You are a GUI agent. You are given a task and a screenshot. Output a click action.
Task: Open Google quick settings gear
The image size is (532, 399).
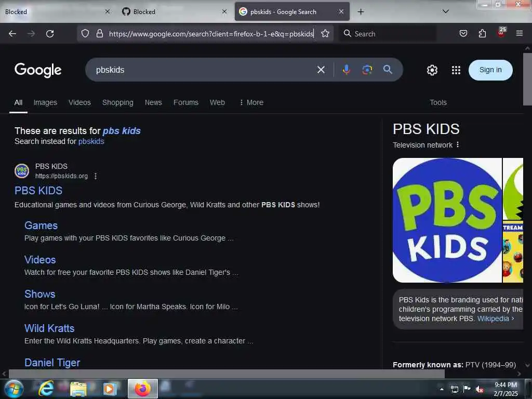[x=432, y=70]
